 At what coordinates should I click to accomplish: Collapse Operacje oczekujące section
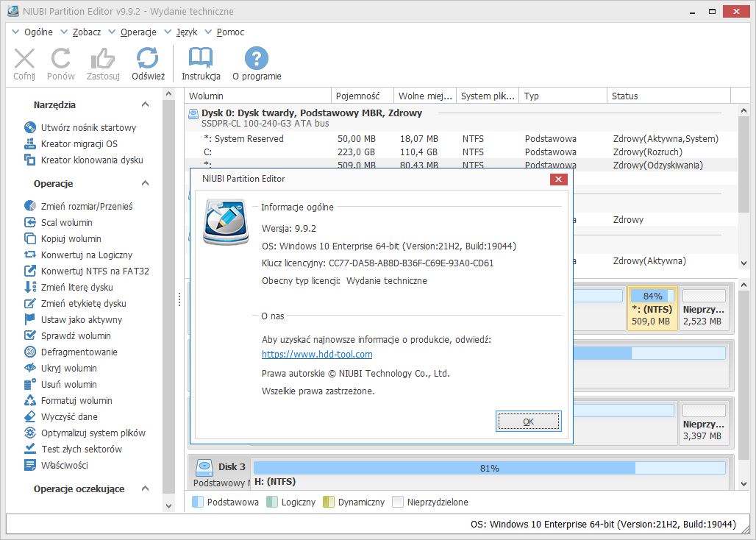(x=145, y=489)
